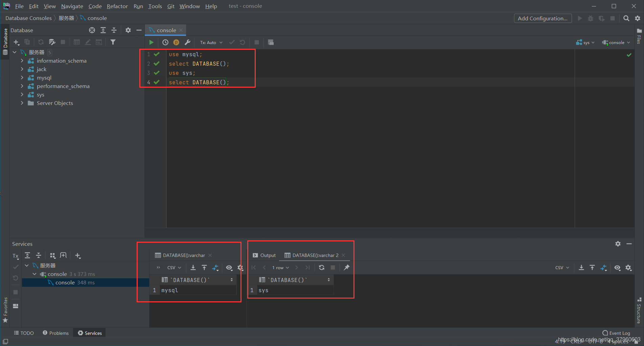The image size is (644, 346).
Task: Expand the mysql schema node
Action: click(22, 78)
